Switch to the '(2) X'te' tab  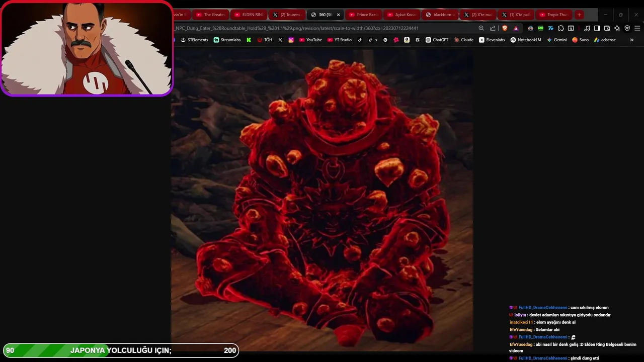tap(478, 15)
